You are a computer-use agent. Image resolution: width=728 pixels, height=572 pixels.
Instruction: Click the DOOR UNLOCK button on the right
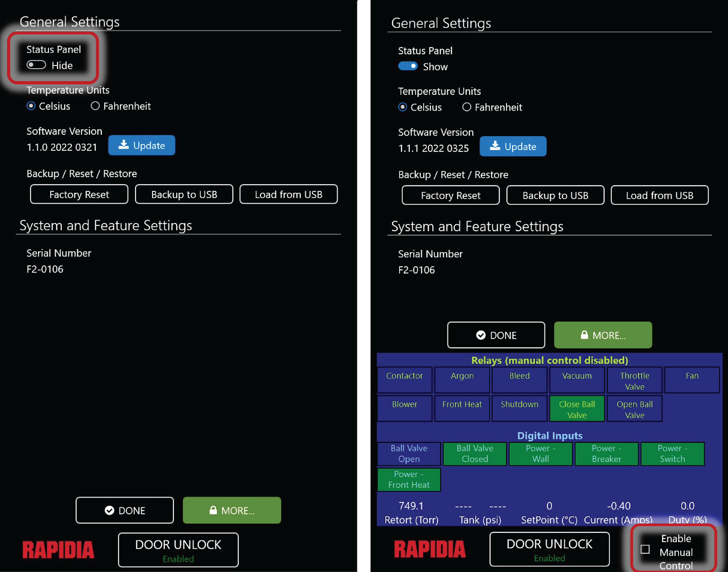549,549
